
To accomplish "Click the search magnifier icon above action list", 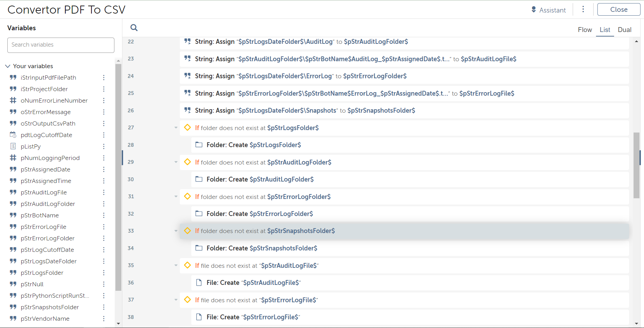I will click(134, 28).
